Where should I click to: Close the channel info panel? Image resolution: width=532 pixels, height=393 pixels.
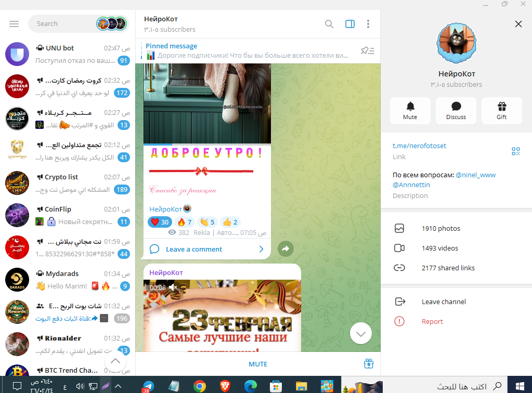(x=518, y=24)
